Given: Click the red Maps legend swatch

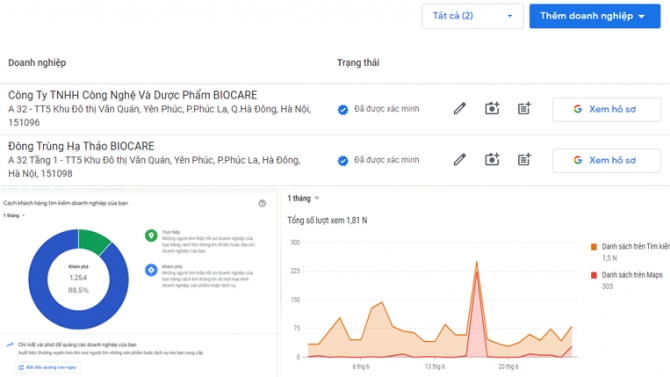Looking at the screenshot, I should pyautogui.click(x=594, y=275).
